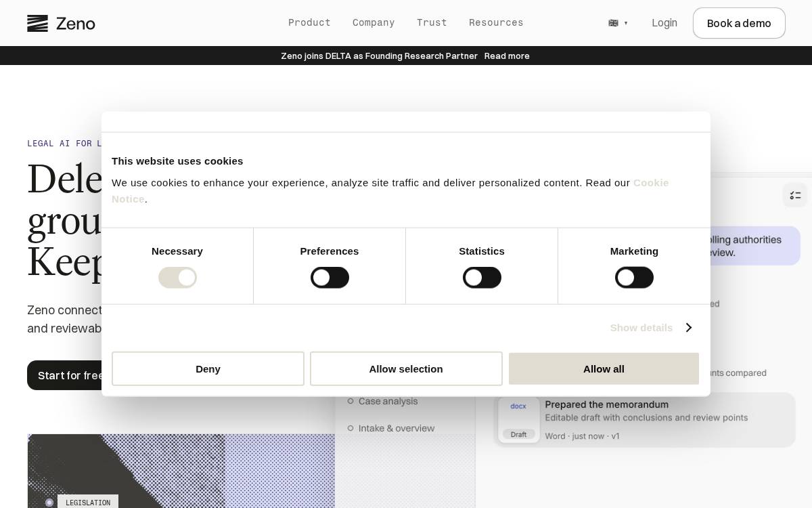Click the Book a demo button

[739, 23]
